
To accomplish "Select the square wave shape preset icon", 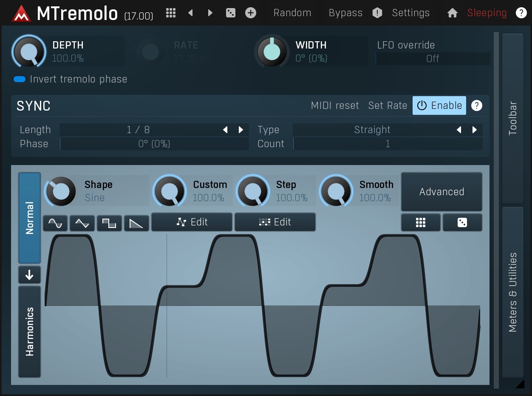I will (x=109, y=223).
